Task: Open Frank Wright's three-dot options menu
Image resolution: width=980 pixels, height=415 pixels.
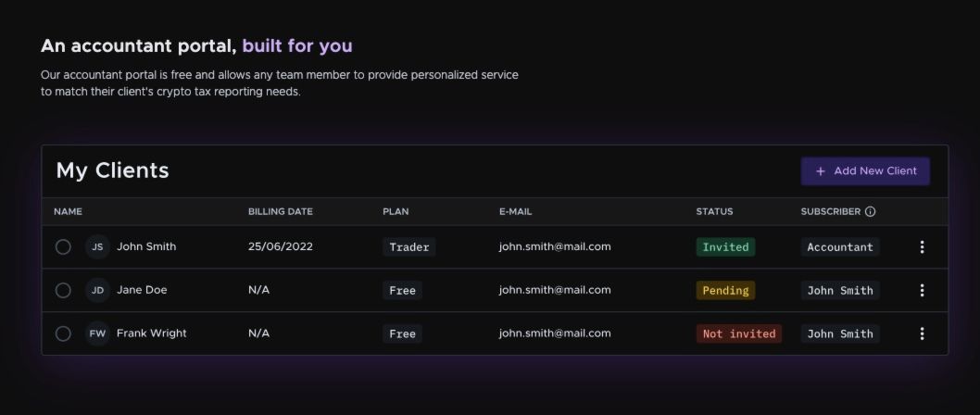Action: coord(922,333)
